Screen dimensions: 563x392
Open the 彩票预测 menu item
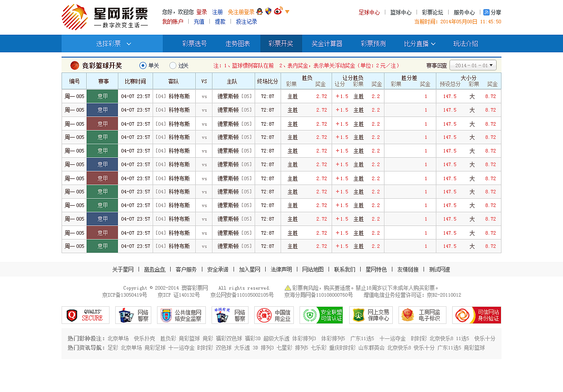click(x=373, y=44)
